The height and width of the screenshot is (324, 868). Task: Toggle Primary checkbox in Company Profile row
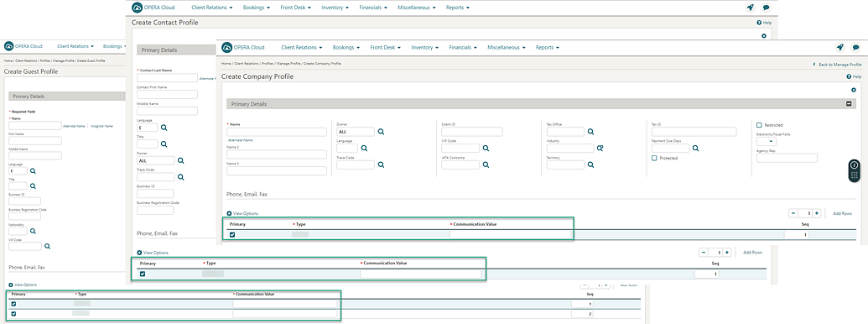pyautogui.click(x=232, y=235)
